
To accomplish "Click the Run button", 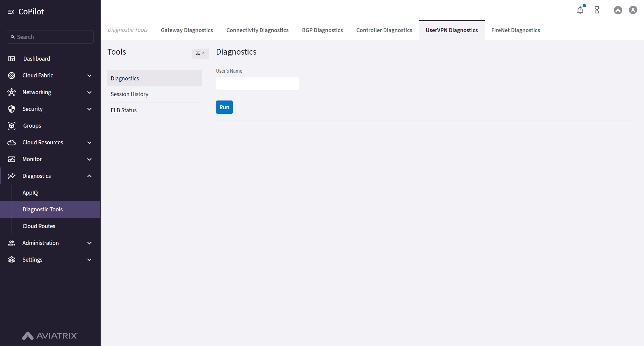I will pos(224,107).
